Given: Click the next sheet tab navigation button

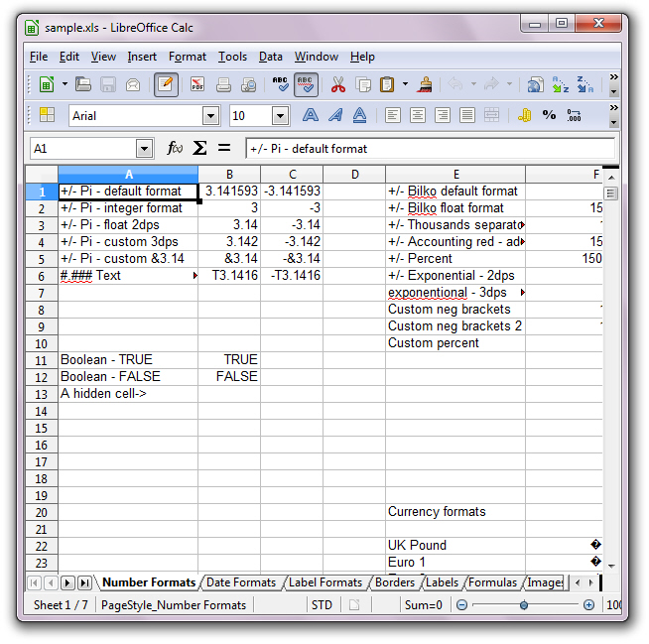Looking at the screenshot, I should [x=67, y=582].
